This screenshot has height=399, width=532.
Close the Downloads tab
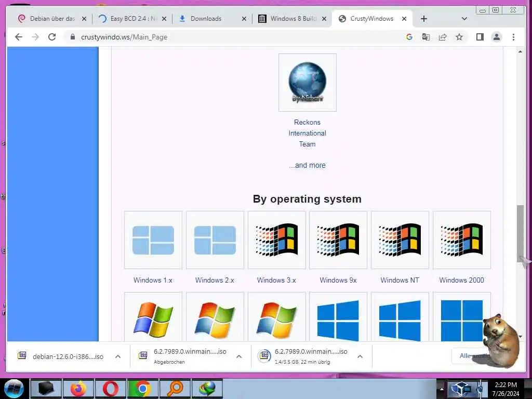coord(244,19)
